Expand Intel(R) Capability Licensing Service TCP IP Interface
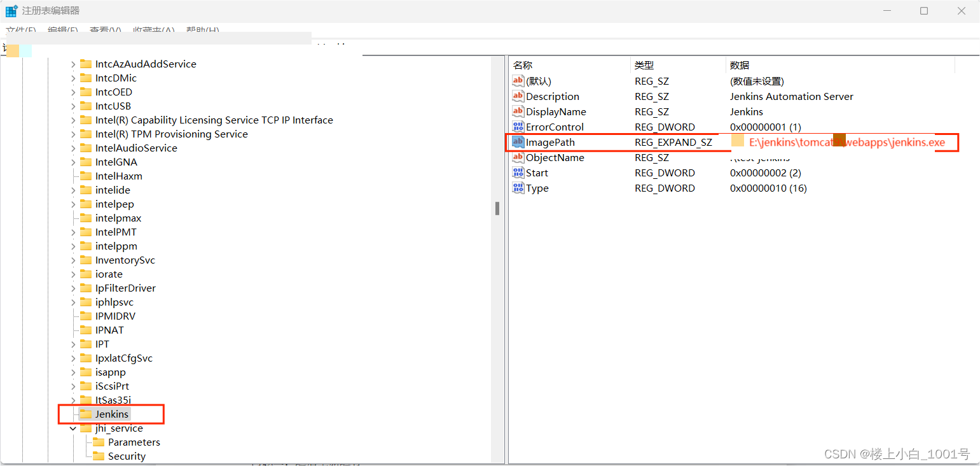 pos(73,120)
